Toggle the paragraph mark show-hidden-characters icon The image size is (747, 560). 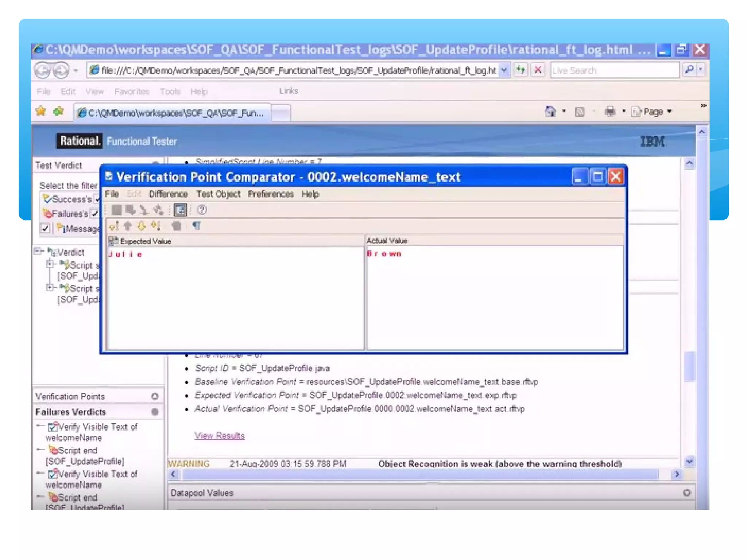click(196, 226)
